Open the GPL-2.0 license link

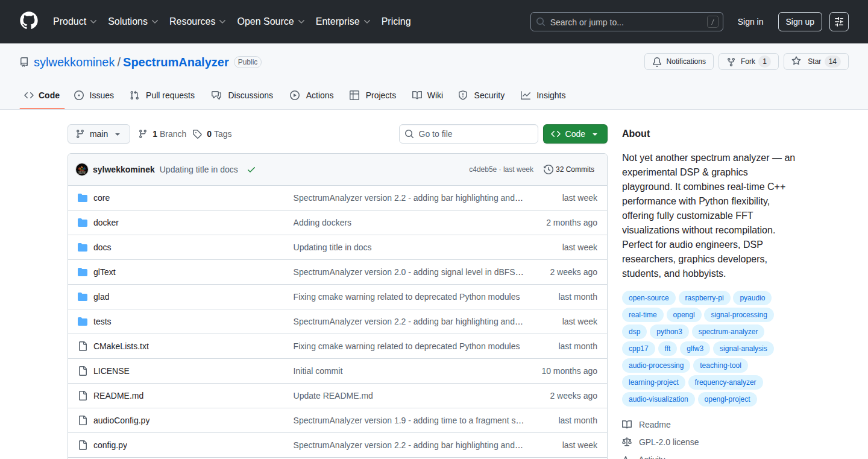point(669,442)
